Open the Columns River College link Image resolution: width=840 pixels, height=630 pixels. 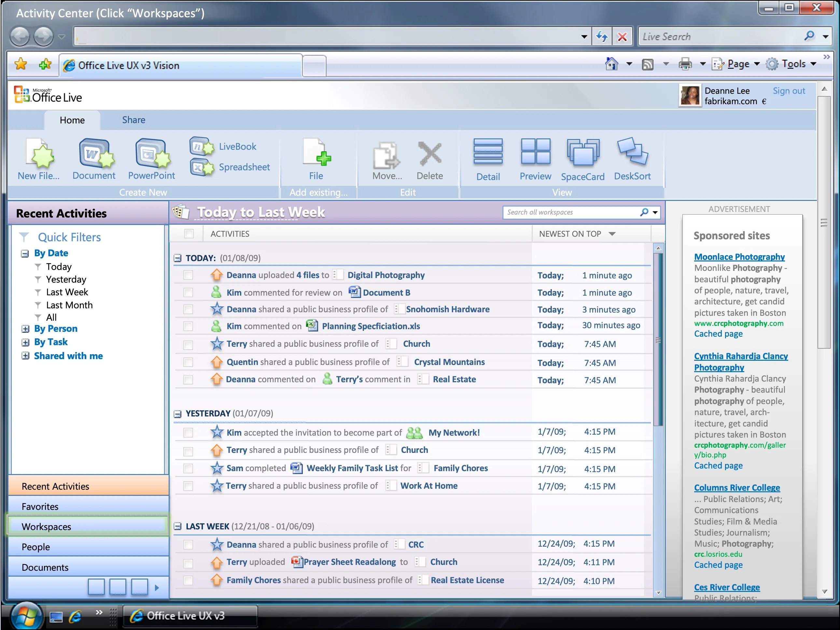pos(737,488)
